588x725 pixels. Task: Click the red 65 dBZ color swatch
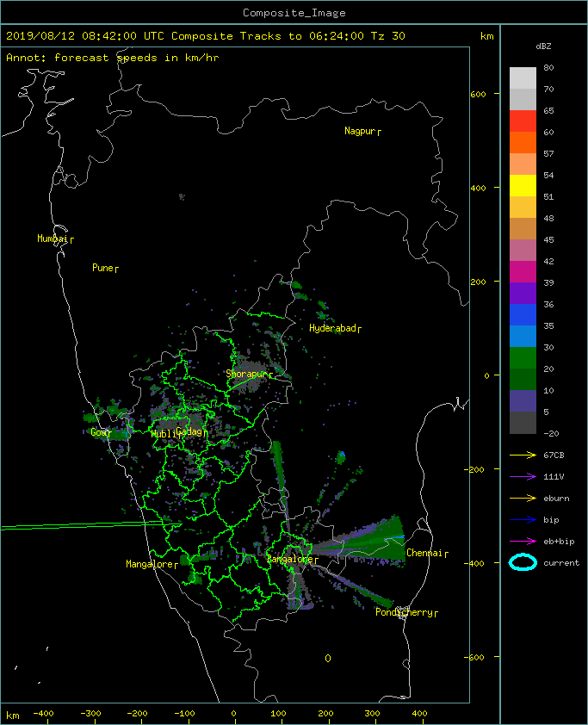click(x=523, y=121)
